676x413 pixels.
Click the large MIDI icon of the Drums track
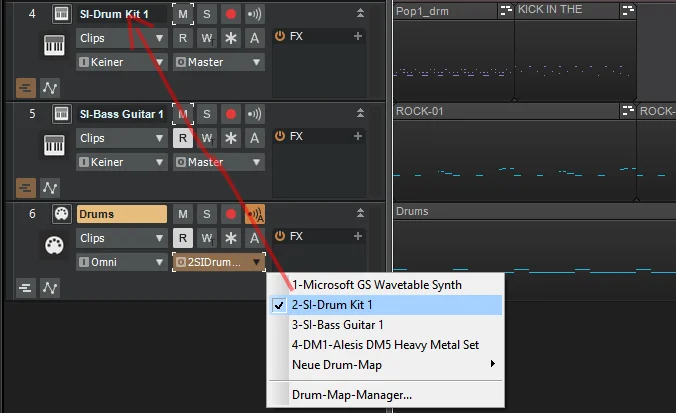tap(54, 245)
